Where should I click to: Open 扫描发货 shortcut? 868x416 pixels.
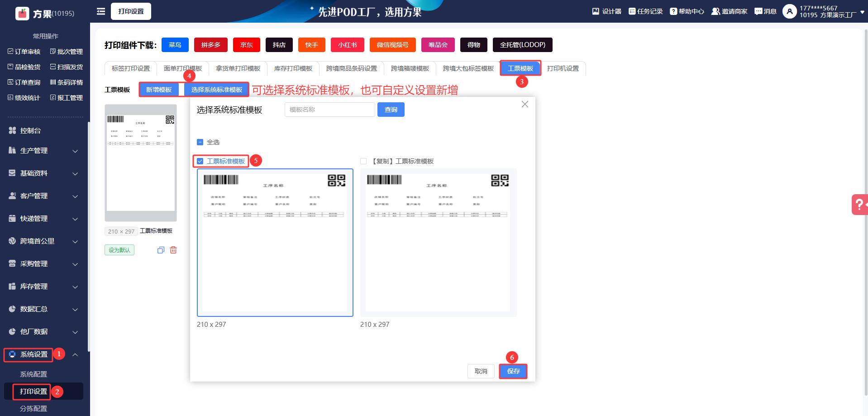67,67
